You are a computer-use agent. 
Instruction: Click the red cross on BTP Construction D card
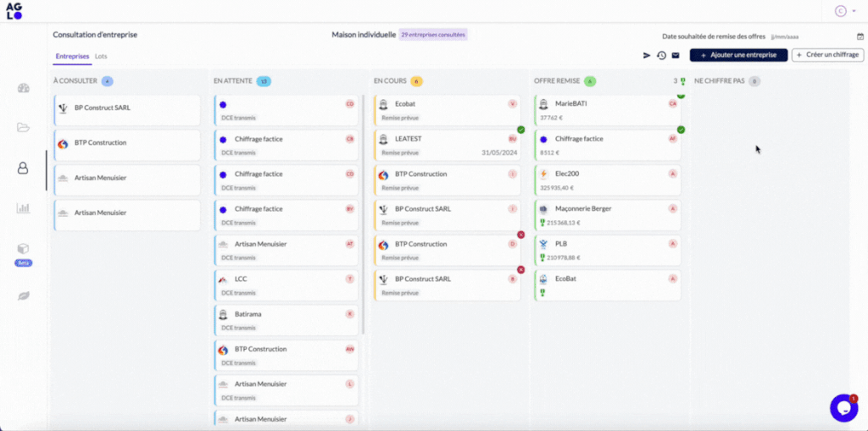(521, 235)
